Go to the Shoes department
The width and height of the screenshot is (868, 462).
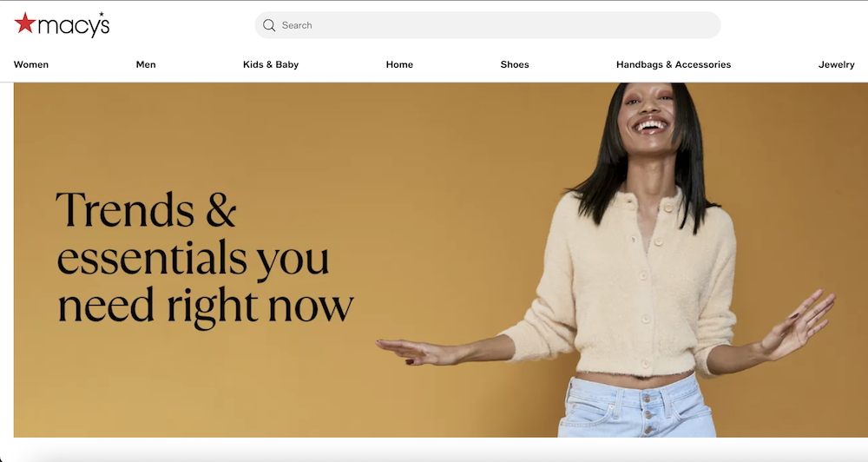(514, 64)
